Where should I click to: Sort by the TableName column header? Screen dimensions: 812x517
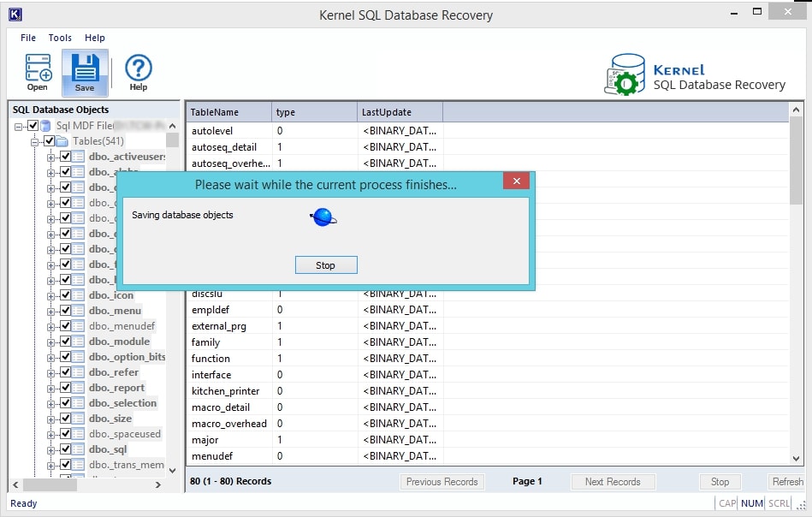tap(229, 112)
